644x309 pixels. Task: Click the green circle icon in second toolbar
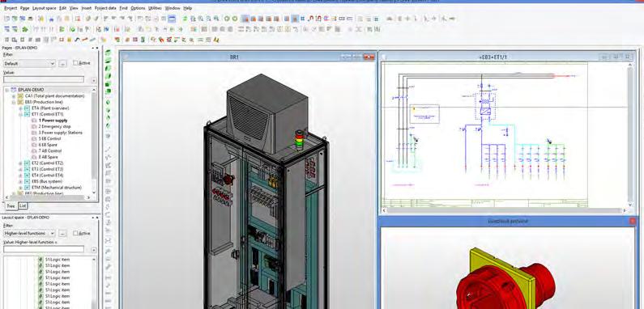[72, 29]
